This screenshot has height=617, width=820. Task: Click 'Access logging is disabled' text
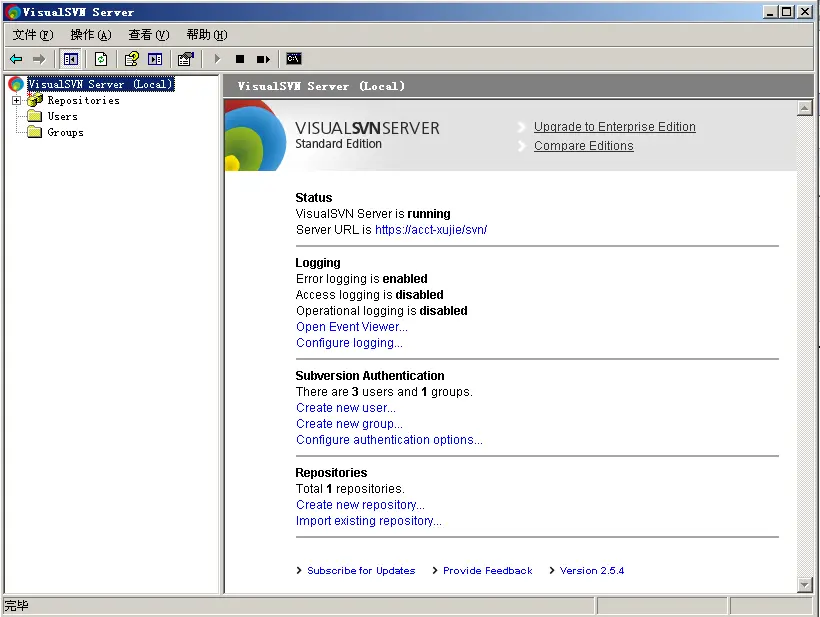[x=369, y=295]
